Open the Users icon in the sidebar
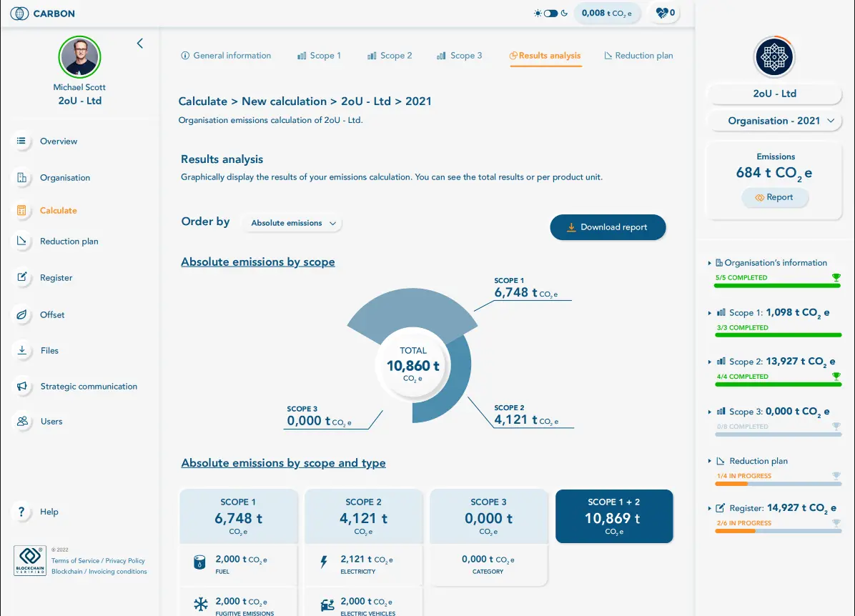855x616 pixels. [x=22, y=421]
